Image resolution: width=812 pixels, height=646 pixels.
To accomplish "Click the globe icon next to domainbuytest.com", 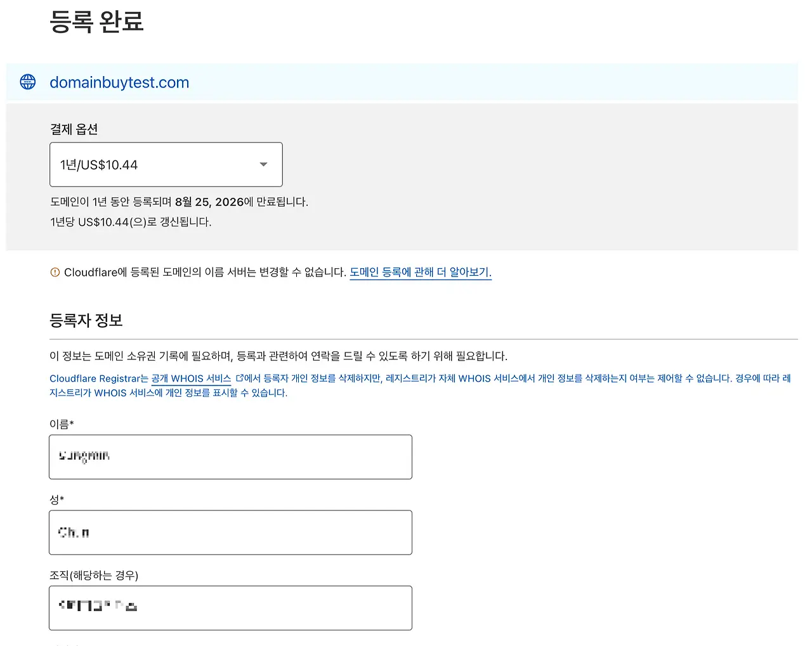I will click(x=27, y=81).
